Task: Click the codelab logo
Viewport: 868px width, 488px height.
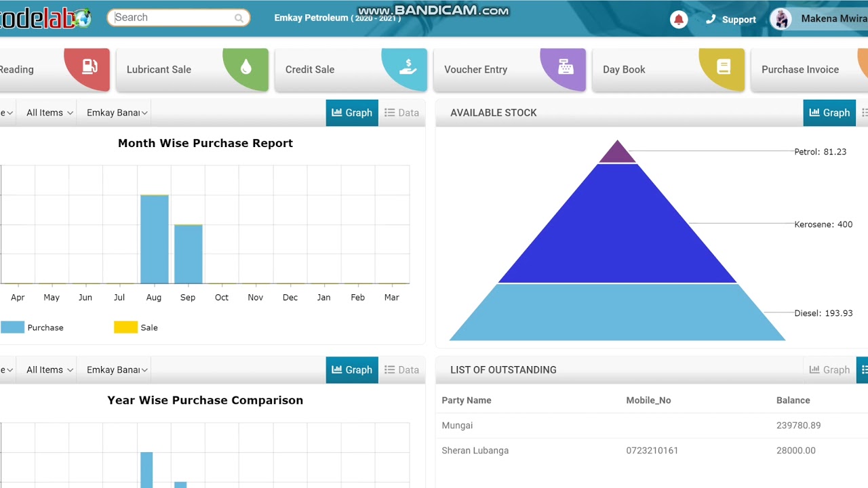Action: pos(45,18)
